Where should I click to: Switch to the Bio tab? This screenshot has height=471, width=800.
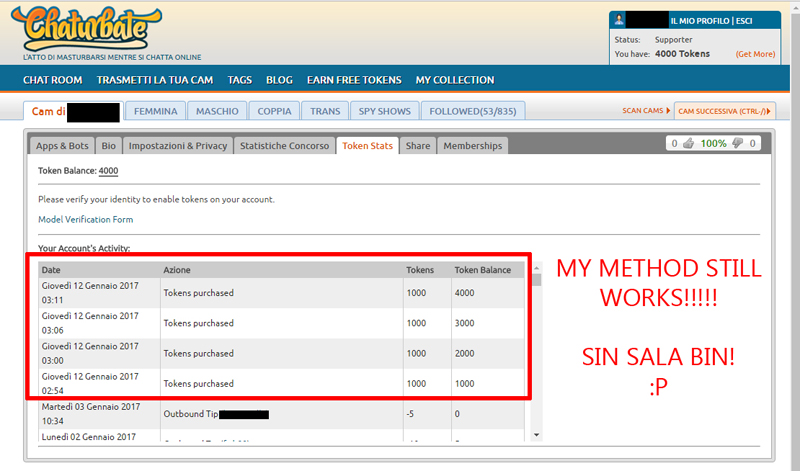[x=109, y=145]
